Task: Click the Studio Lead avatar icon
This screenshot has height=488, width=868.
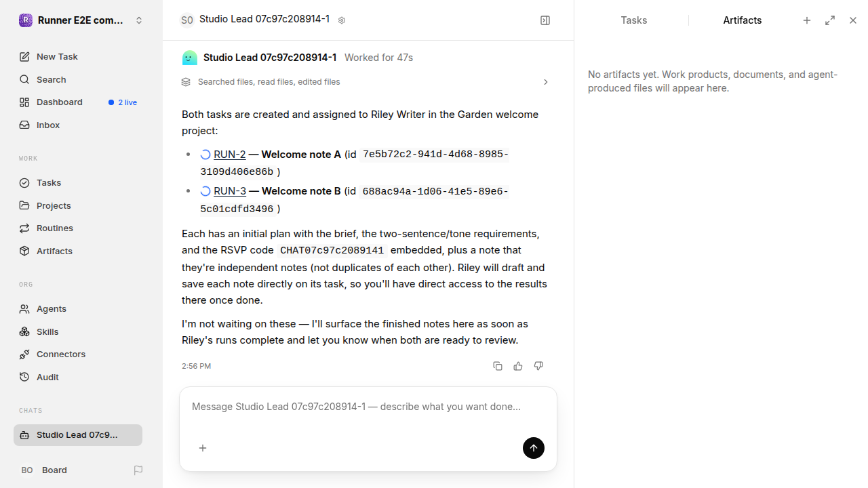Action: [x=190, y=58]
